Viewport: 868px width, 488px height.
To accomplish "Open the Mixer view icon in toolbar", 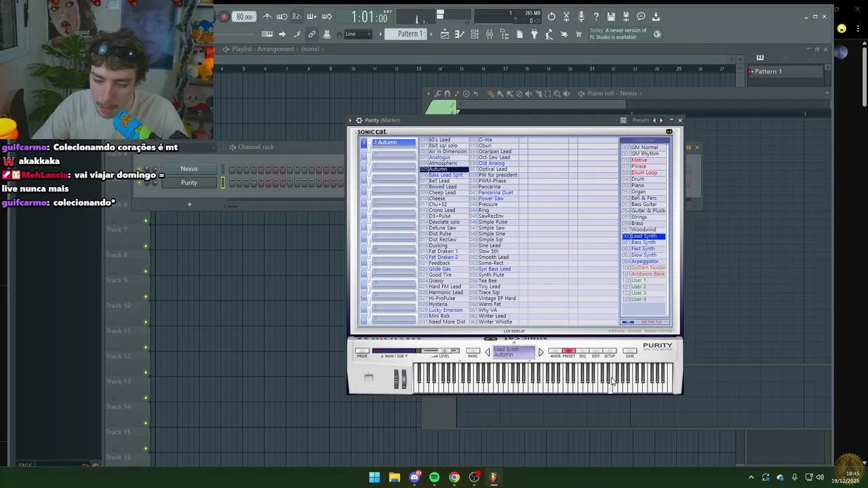I will (490, 34).
